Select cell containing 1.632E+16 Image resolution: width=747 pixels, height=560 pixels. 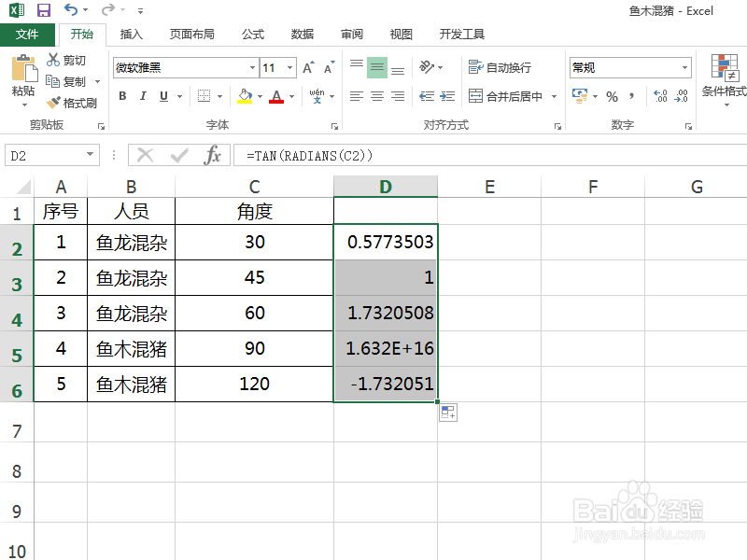386,348
